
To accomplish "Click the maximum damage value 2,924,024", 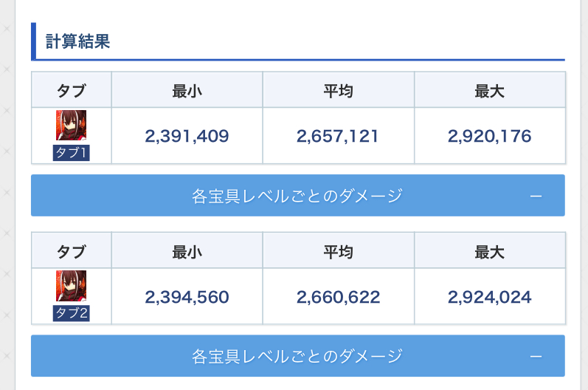I will [489, 297].
